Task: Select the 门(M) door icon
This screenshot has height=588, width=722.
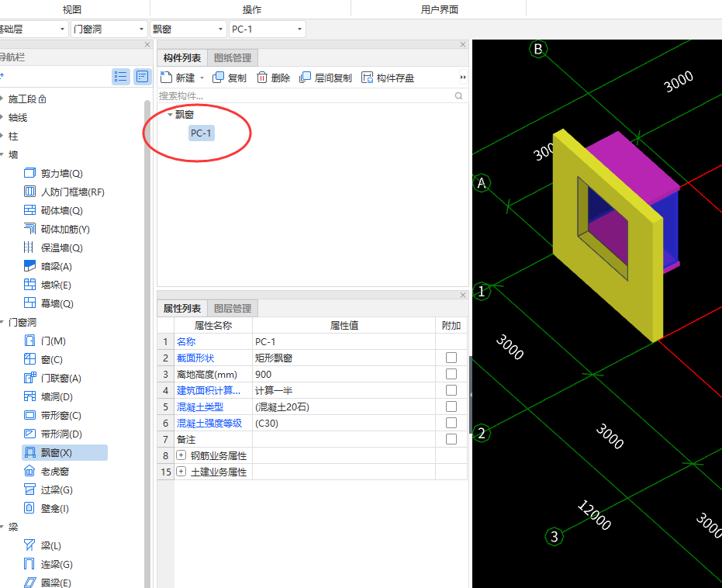Action: coord(29,341)
